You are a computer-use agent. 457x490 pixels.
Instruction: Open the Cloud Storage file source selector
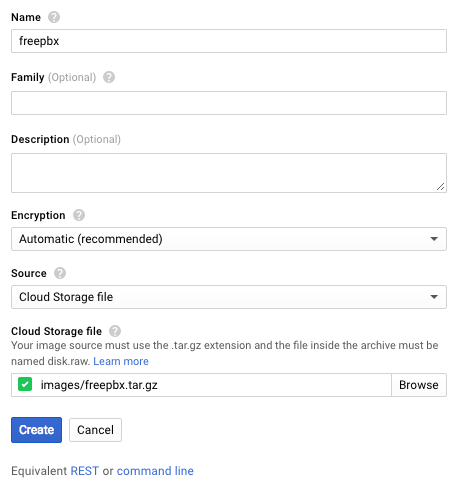pyautogui.click(x=229, y=297)
